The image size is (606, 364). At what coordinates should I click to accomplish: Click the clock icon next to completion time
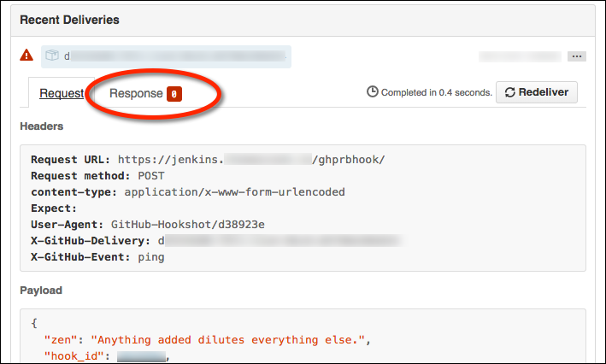(x=372, y=91)
